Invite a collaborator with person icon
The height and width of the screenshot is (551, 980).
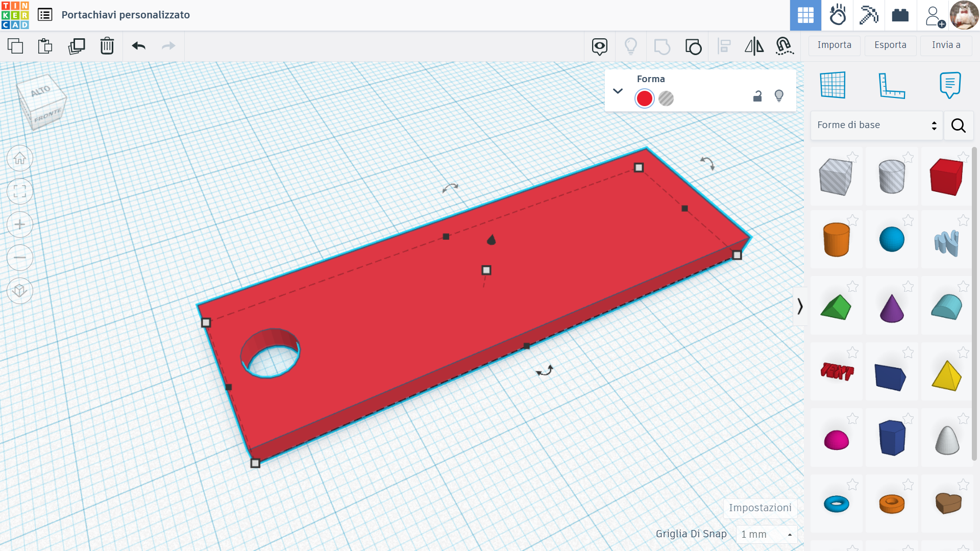click(935, 16)
